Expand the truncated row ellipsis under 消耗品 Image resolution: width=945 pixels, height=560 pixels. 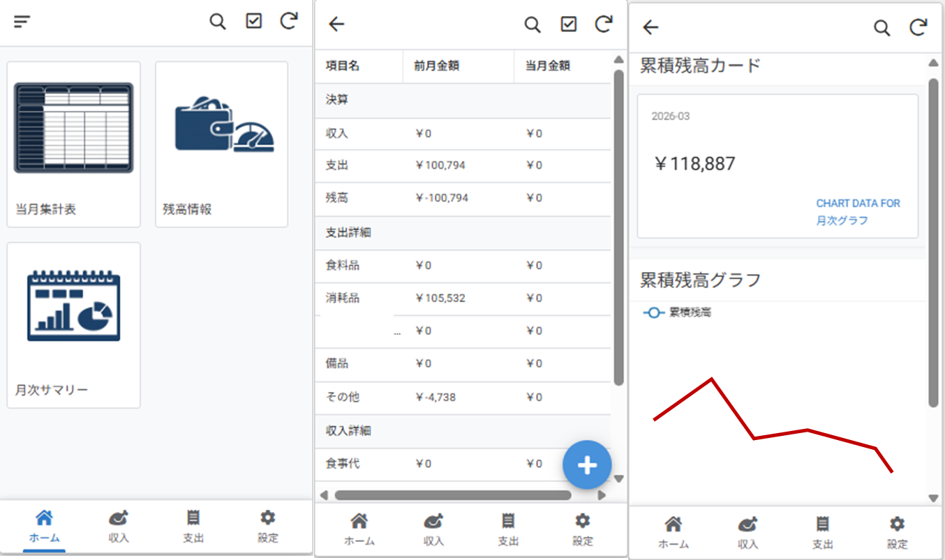click(397, 333)
